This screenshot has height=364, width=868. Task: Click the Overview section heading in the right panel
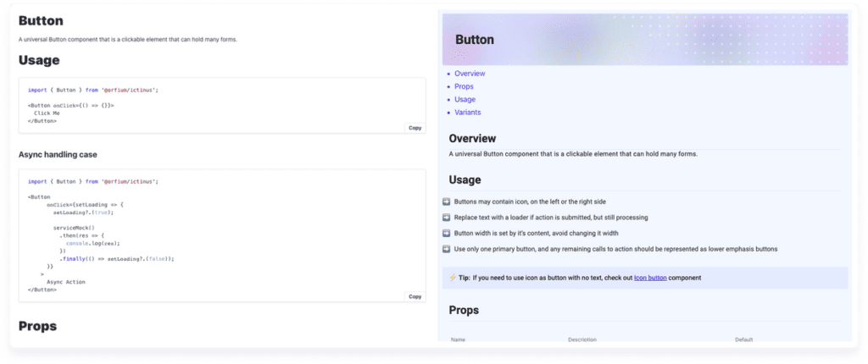(472, 139)
